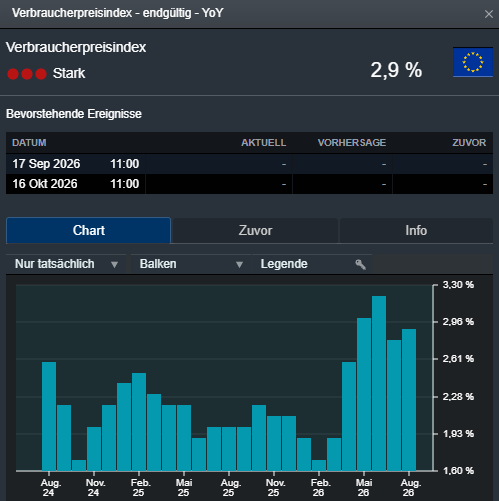Click the Aug. 24 bar in the chart
The height and width of the screenshot is (501, 499).
(49, 416)
